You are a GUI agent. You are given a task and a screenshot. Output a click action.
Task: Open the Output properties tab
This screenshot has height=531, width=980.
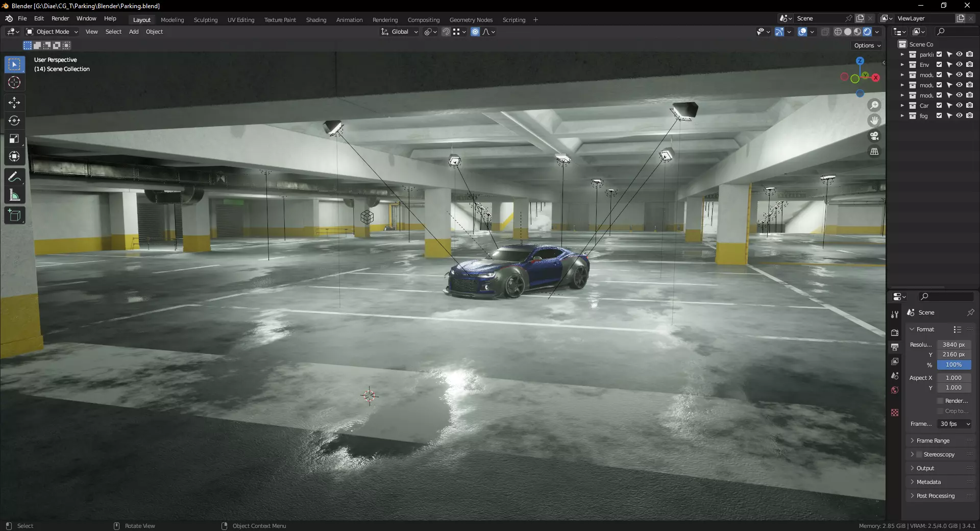895,347
